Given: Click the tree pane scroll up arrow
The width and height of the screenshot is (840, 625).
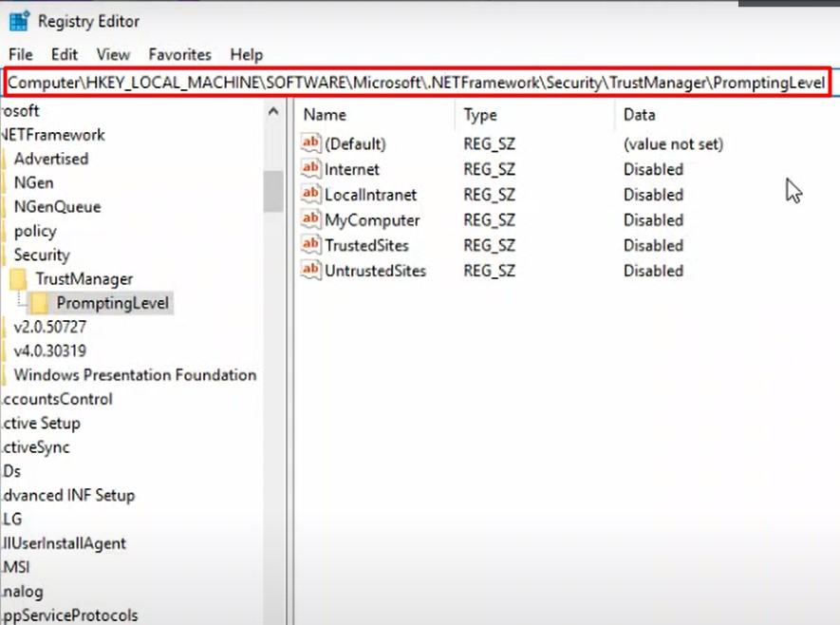Looking at the screenshot, I should pyautogui.click(x=273, y=111).
